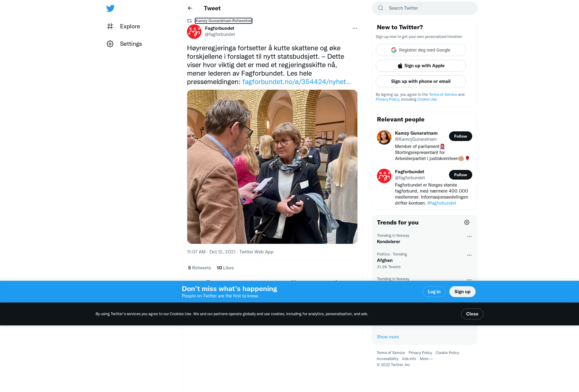Click the Trends settings gear icon
Image resolution: width=579 pixels, height=392 pixels.
coord(467,222)
